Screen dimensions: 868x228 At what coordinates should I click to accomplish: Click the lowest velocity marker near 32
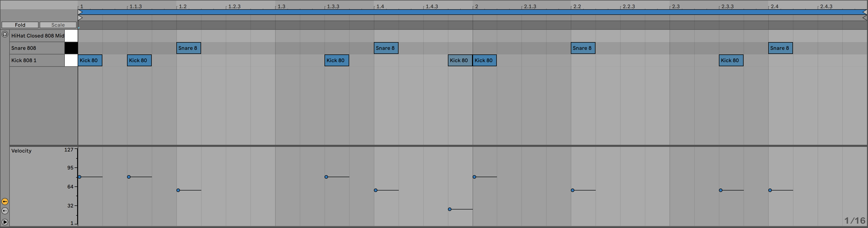[449, 209]
